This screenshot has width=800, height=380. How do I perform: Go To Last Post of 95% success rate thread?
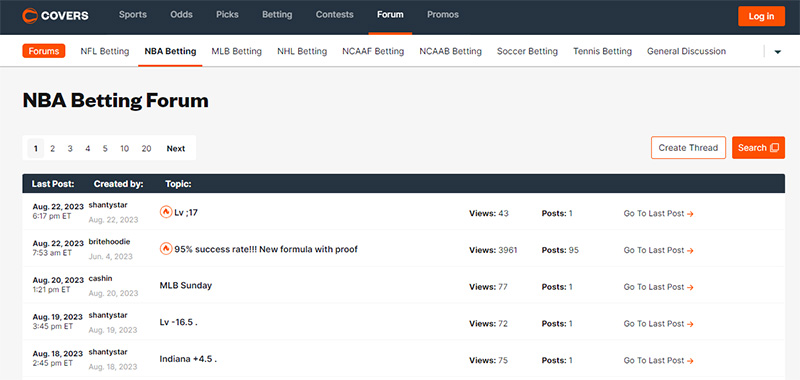pos(658,250)
